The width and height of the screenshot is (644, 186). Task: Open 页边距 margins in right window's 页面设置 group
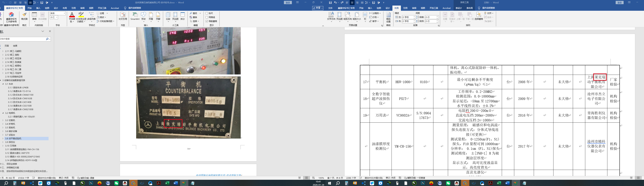pos(340,17)
